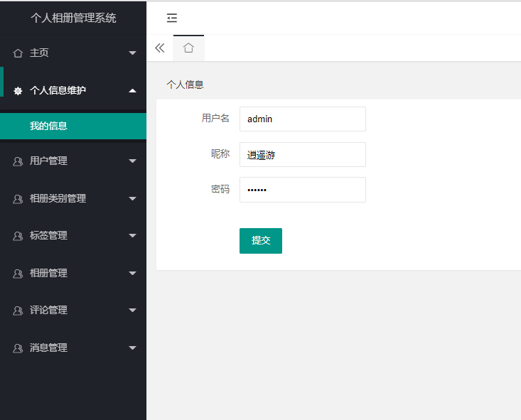Open 用户管理 menu item
The image size is (521, 420).
click(x=73, y=161)
